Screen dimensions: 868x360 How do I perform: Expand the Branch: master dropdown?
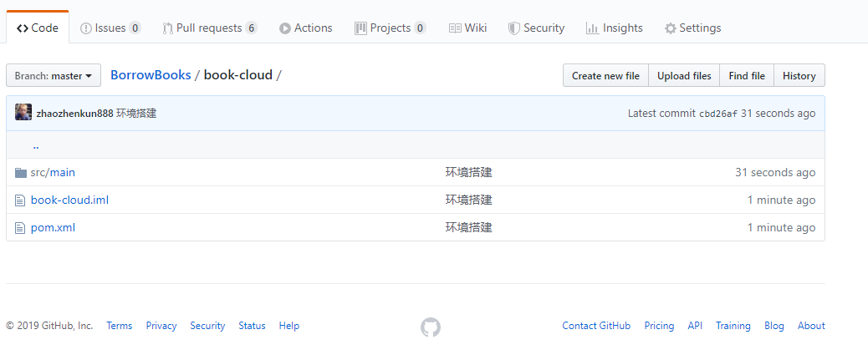[x=54, y=76]
